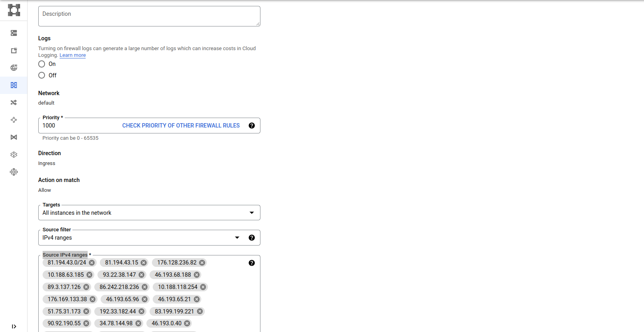Screen dimensions: 644x332
Task: Open the globe icon in the sidebar
Action: point(14,68)
